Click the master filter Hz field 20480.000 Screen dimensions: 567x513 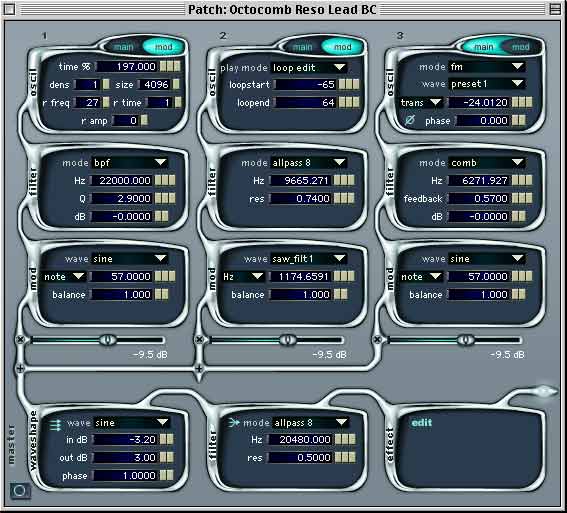click(300, 439)
